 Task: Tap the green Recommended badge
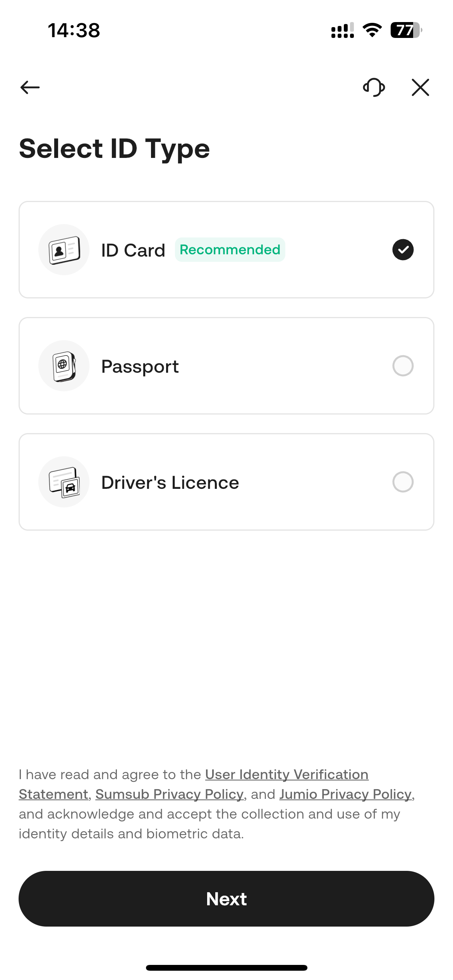pos(230,250)
